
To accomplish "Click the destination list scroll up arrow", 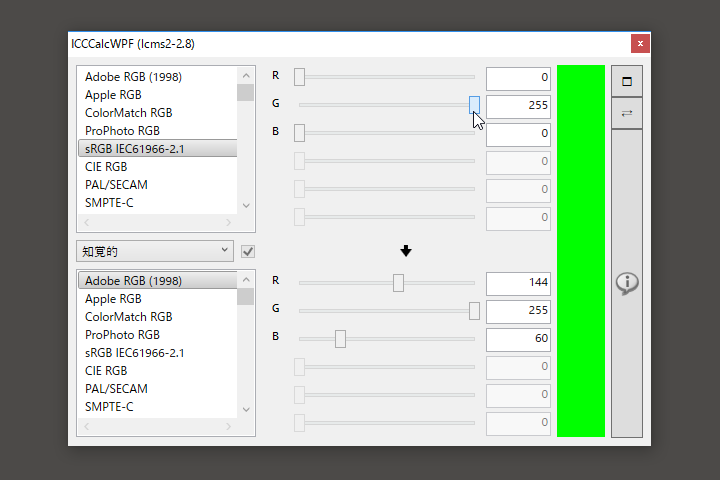I will (x=246, y=279).
